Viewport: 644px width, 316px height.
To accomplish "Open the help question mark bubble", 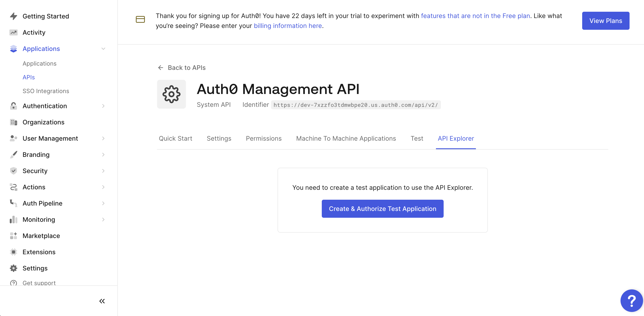I will coord(632,300).
